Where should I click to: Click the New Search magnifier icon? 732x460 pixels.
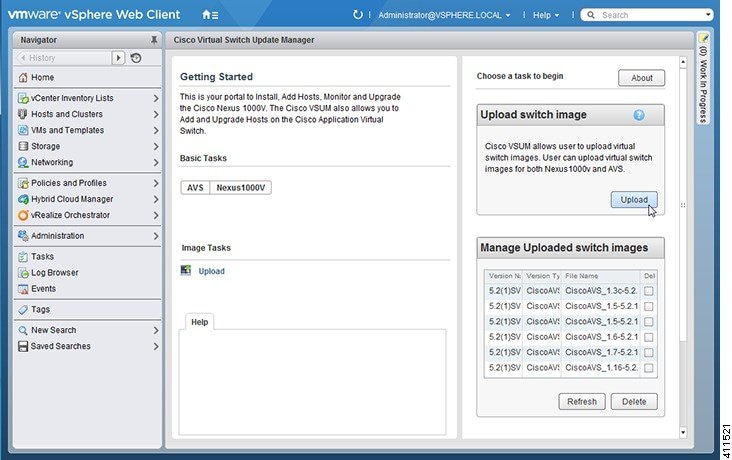click(x=23, y=330)
